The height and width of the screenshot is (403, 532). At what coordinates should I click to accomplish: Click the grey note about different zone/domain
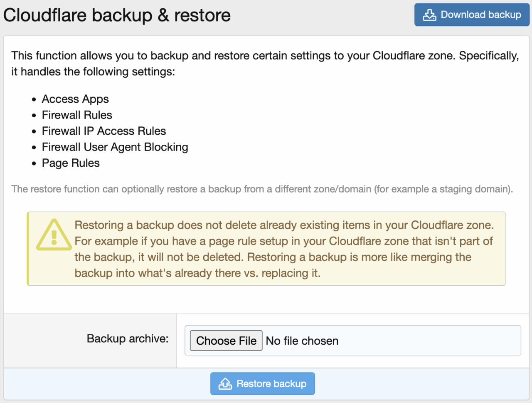click(262, 189)
